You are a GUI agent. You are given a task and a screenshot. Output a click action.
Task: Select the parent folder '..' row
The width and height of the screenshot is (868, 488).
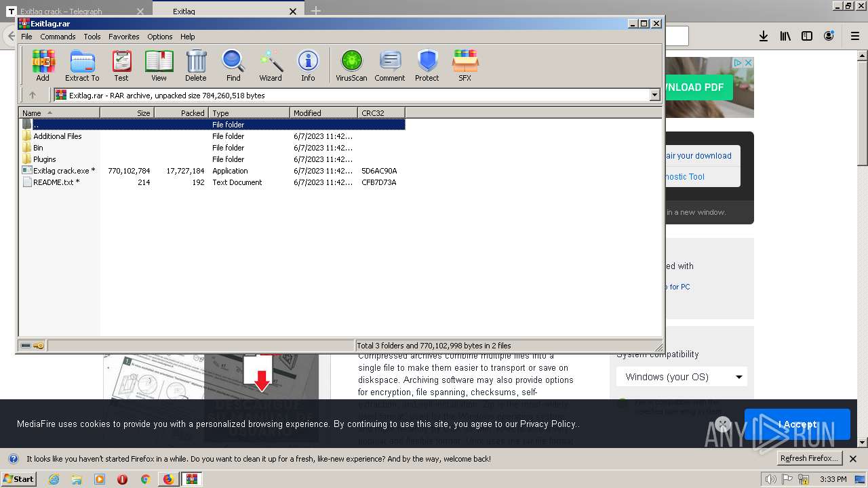coord(212,125)
